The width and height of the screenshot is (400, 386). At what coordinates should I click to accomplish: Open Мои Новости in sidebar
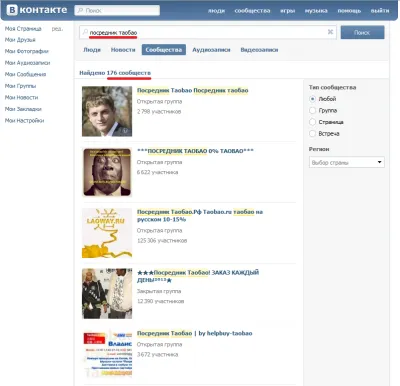[21, 97]
